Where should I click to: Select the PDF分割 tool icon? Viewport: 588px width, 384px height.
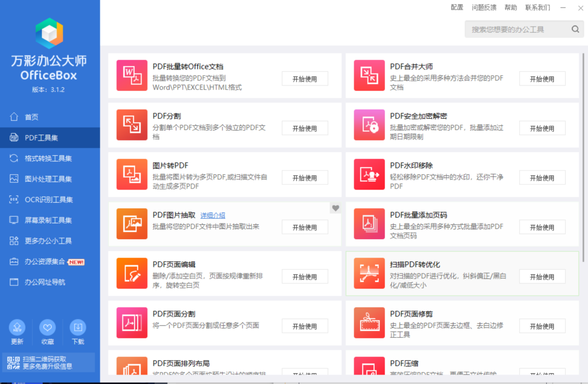pos(131,125)
